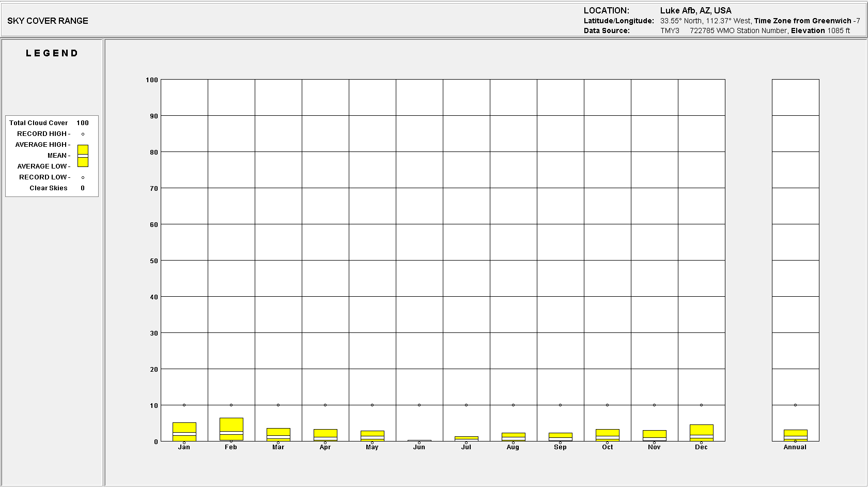Select the Jul month label below chart
This screenshot has height=487, width=868.
click(466, 447)
